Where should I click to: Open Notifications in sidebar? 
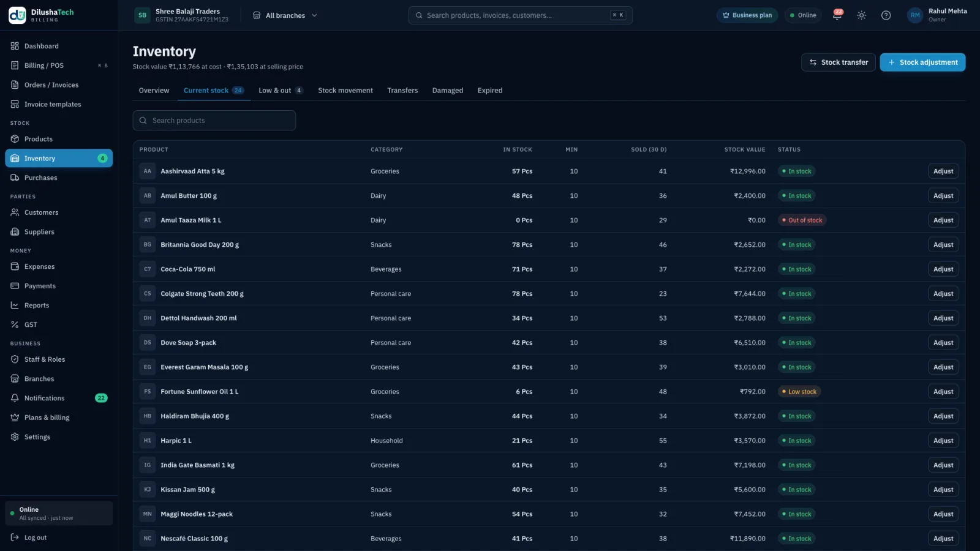[59, 398]
